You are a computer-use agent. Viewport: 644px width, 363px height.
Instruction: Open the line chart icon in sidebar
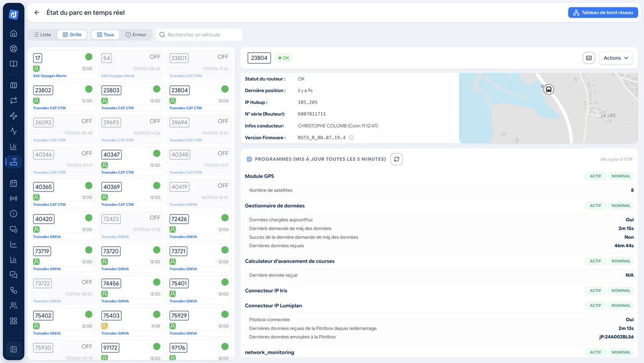pos(13,245)
